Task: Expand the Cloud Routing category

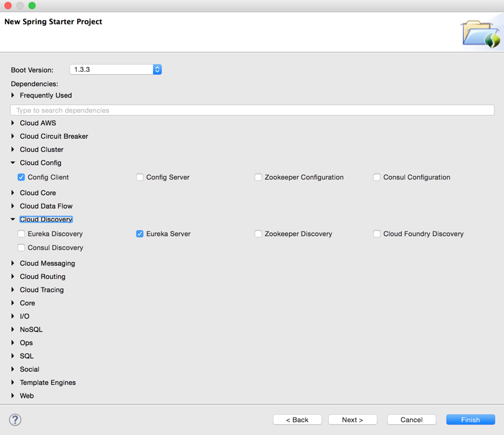Action: [x=13, y=276]
